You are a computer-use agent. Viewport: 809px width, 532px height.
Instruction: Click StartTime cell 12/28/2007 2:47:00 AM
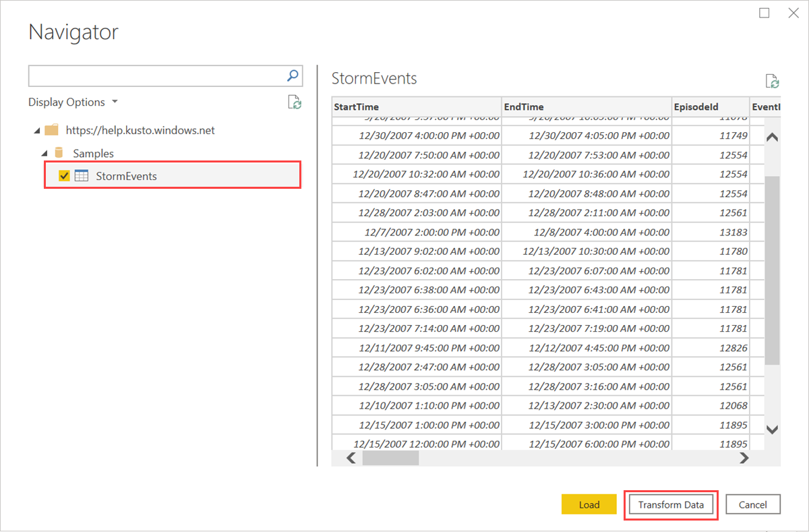click(x=417, y=367)
